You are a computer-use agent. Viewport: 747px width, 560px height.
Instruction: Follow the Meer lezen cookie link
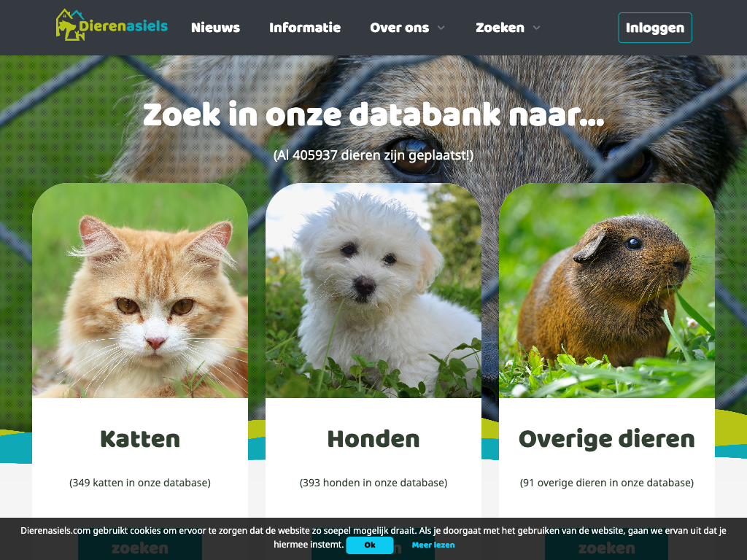pos(433,545)
